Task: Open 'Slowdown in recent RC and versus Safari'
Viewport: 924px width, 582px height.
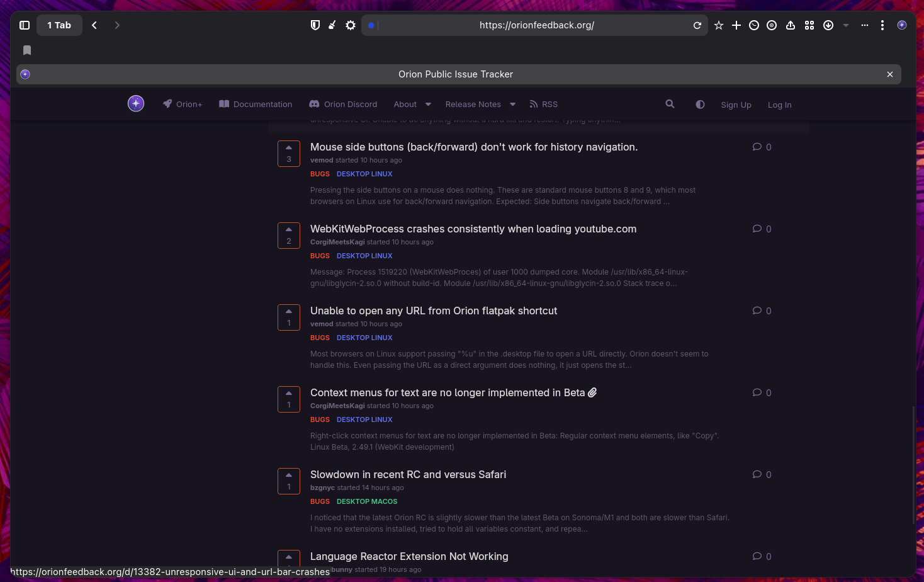Action: pos(408,475)
